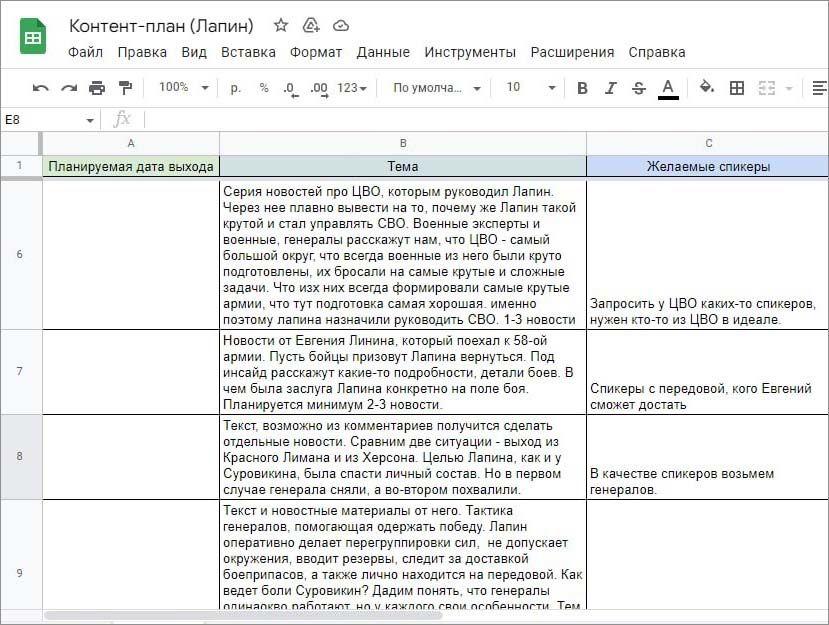Toggle Strikethrough formatting
This screenshot has width=829, height=625.
click(x=639, y=88)
